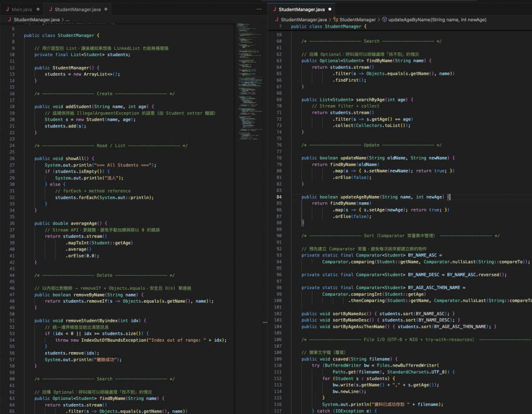Select the left group's StudentManager.java tab

pyautogui.click(x=78, y=9)
